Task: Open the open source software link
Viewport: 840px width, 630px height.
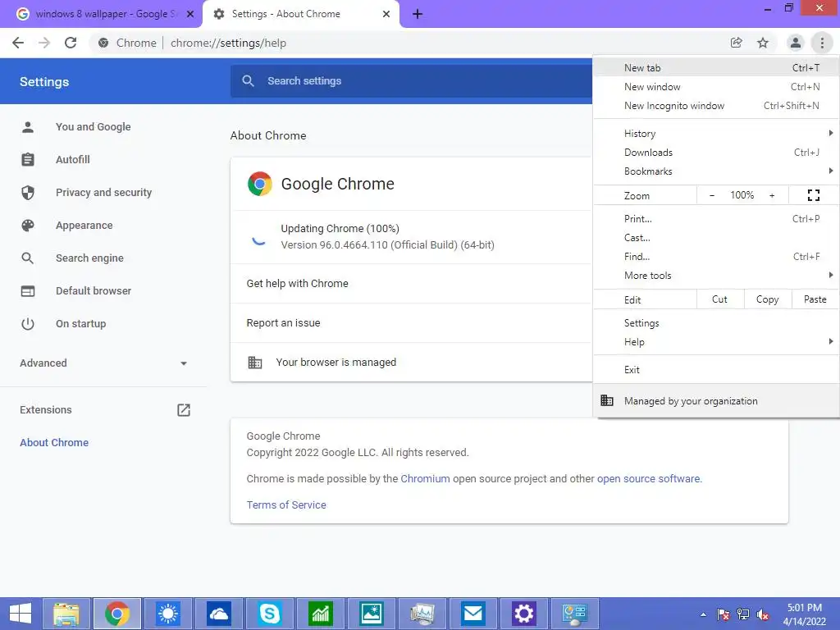Action: 649,478
